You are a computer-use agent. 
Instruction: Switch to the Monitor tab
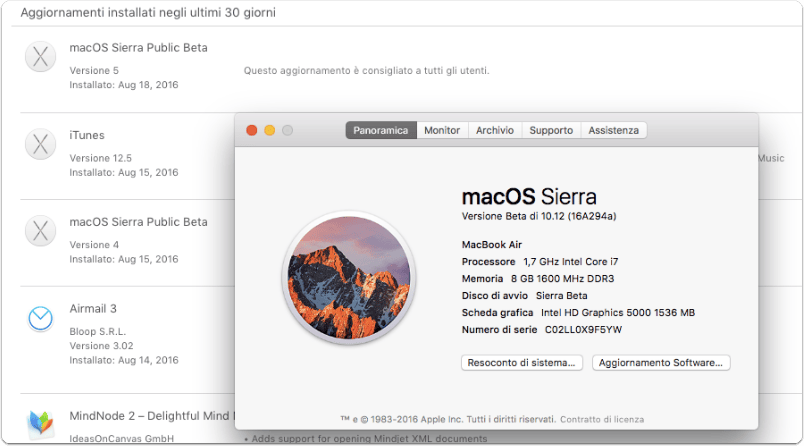pos(442,130)
